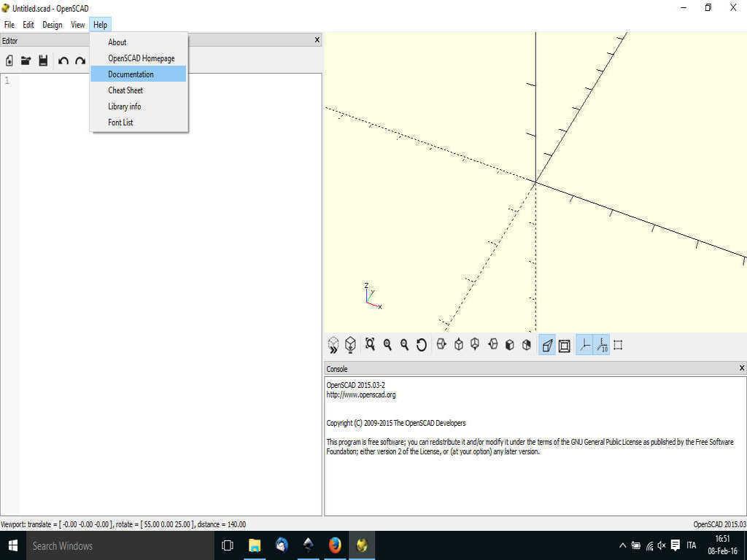Open the Action Center notifications icon

pos(675,545)
